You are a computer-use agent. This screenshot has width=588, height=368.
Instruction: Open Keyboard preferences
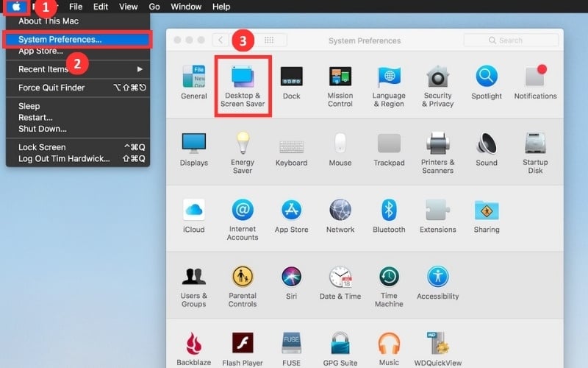coord(291,153)
